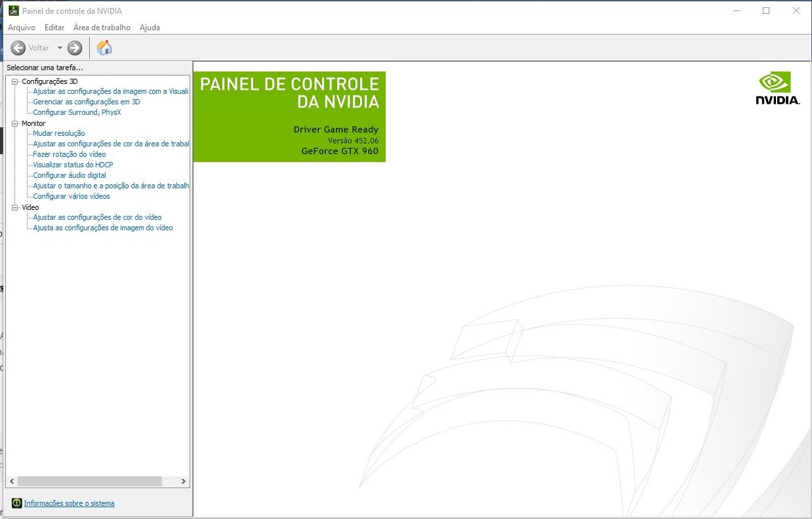
Task: Select Mudar resolução task
Action: [x=59, y=133]
